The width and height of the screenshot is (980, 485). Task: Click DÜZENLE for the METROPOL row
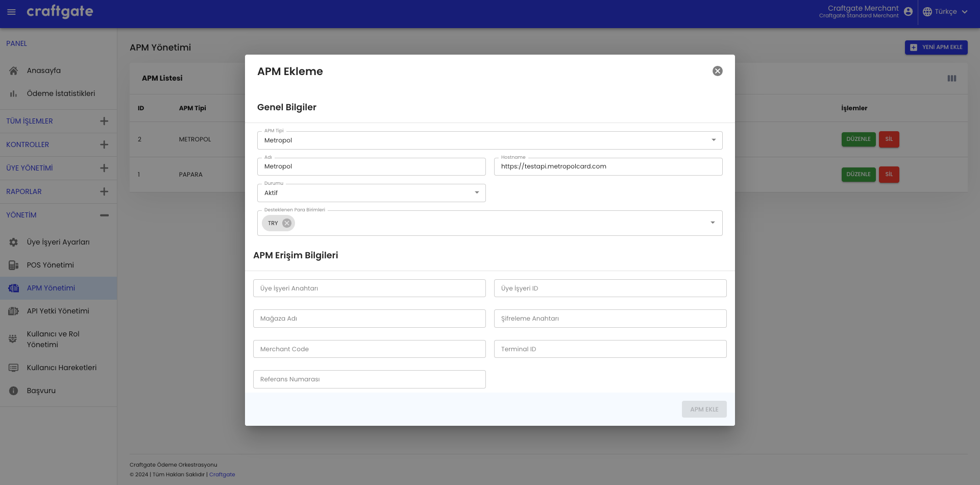point(859,139)
